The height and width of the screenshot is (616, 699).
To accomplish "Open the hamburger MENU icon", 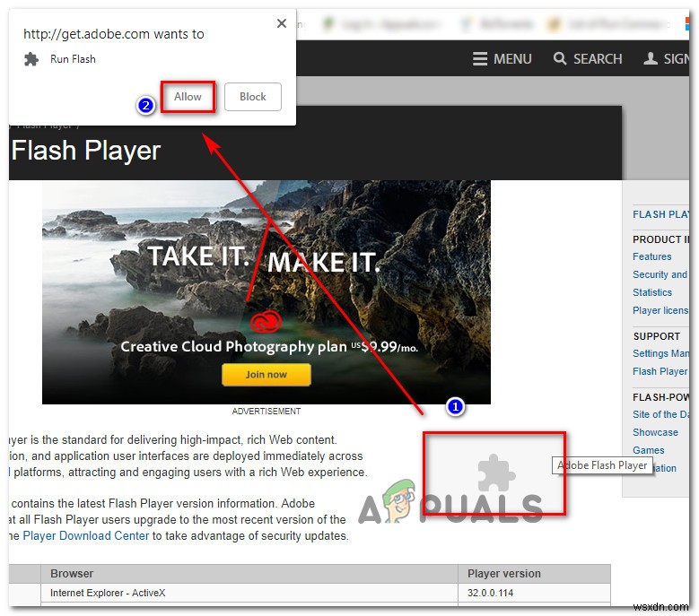I will tap(480, 59).
